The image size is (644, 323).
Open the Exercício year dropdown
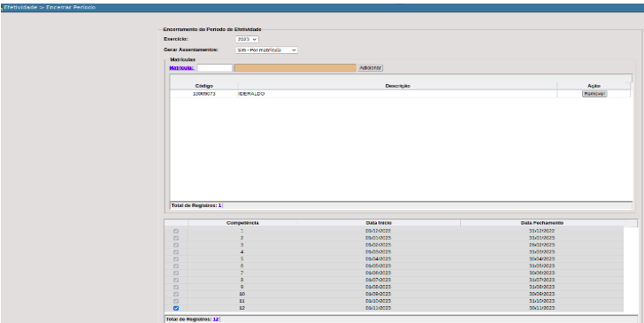[x=247, y=39]
